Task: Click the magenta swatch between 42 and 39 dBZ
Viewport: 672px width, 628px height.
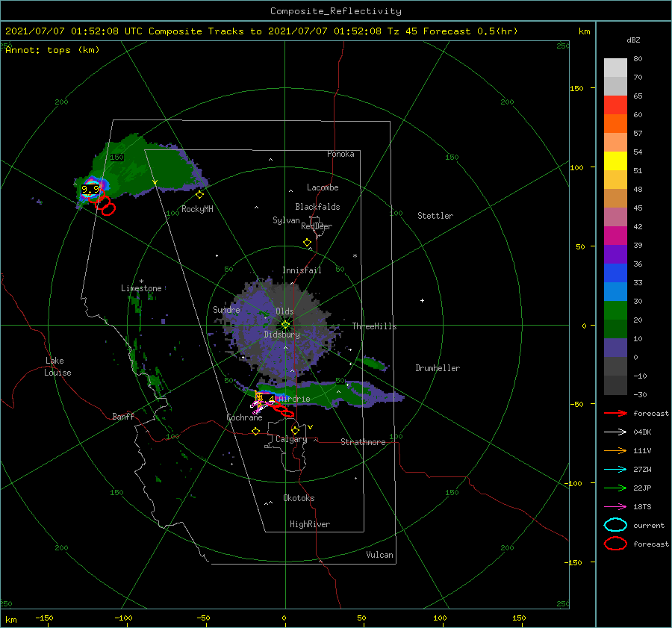Action: coord(615,236)
